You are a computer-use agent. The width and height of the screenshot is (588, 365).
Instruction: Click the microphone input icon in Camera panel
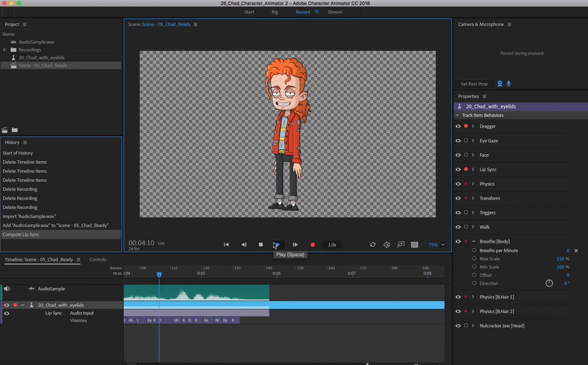(509, 84)
